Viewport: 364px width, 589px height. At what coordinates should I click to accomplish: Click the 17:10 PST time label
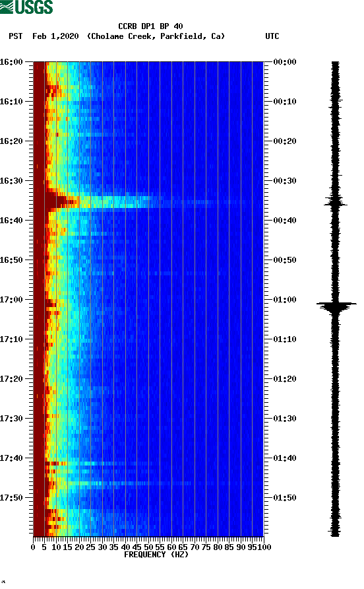pyautogui.click(x=11, y=339)
